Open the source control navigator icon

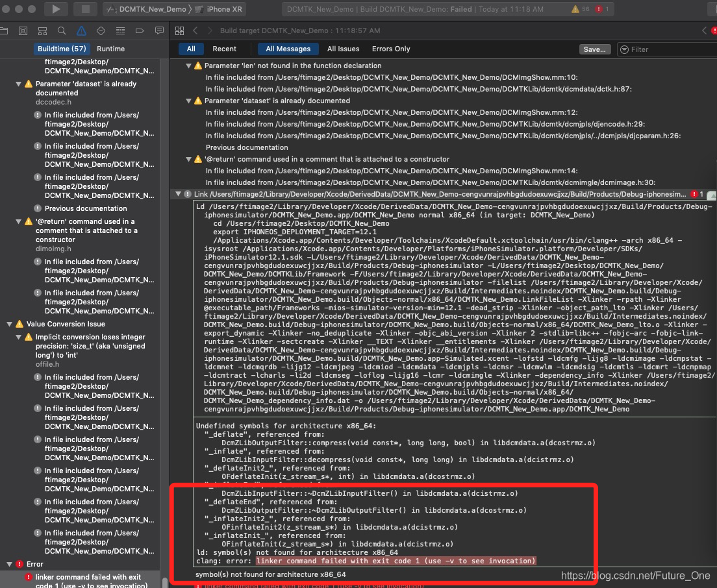tap(23, 31)
